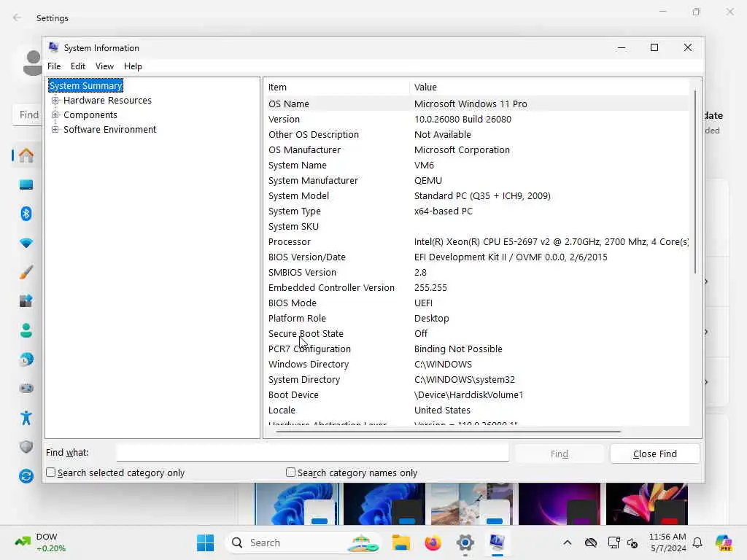Select the Boot Device row
The image size is (747, 560).
coord(476,394)
